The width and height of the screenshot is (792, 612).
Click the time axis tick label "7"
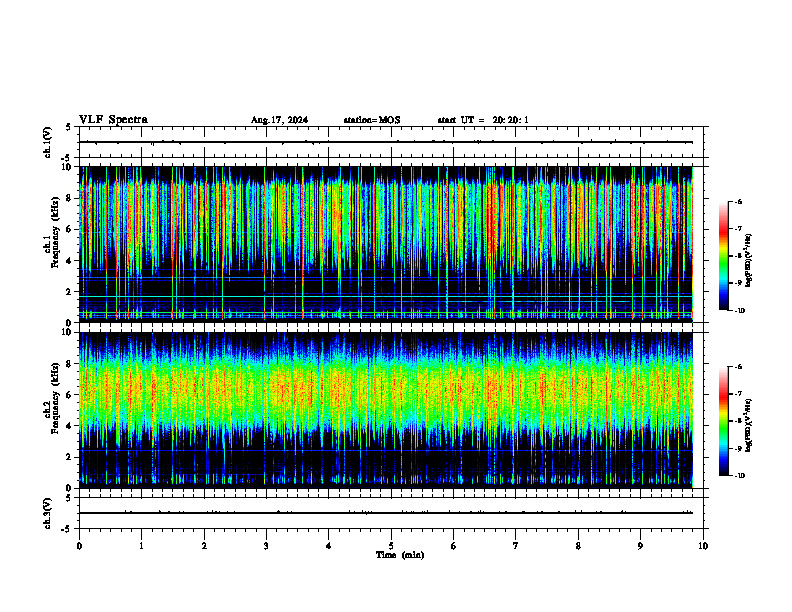516,546
